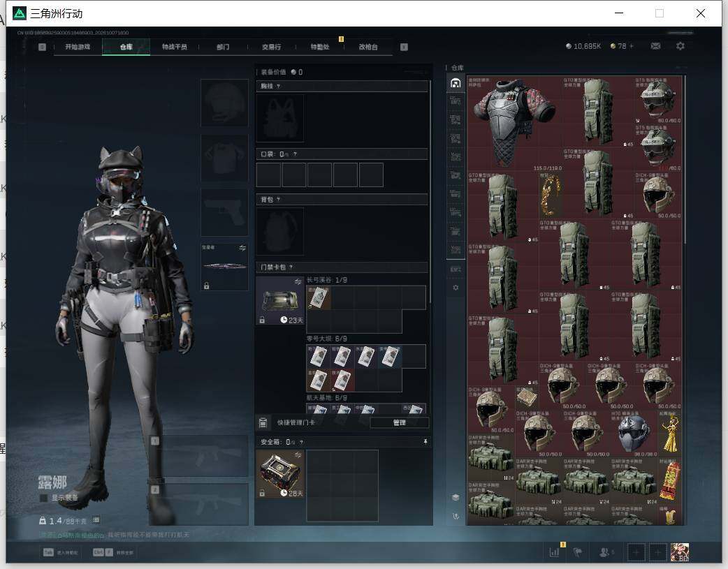Click swap arrows on the melee weapon slot

[242, 248]
